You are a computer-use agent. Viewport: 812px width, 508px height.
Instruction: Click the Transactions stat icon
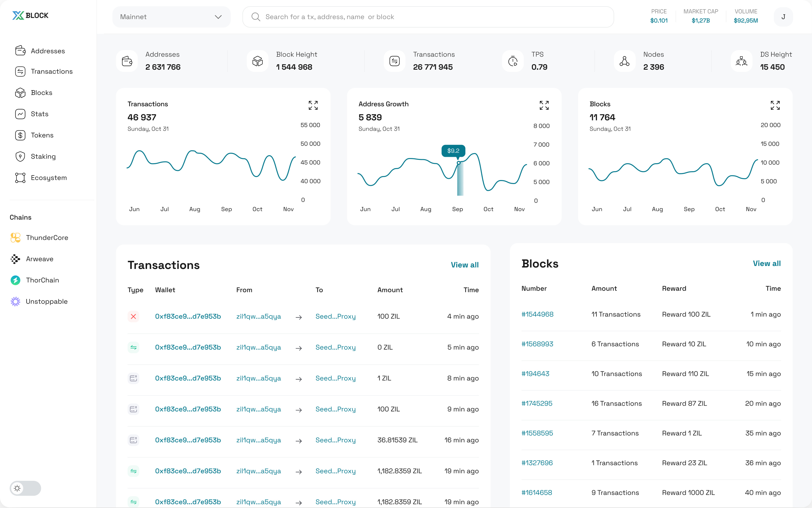[x=394, y=61]
